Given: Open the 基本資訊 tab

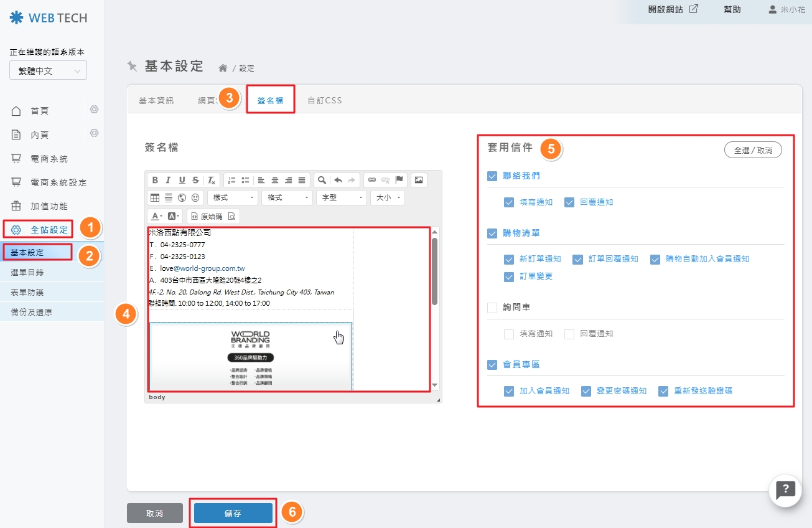Looking at the screenshot, I should click(x=156, y=100).
